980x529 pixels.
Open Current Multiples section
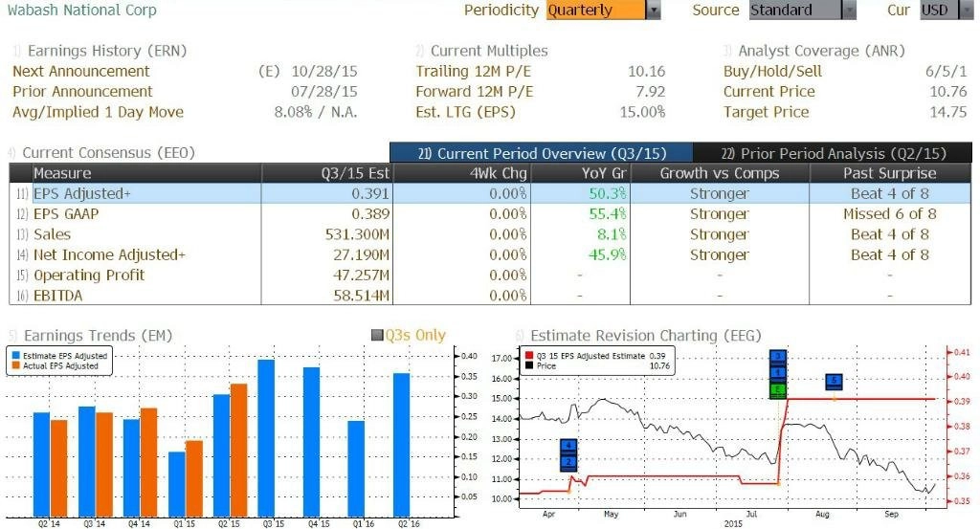[489, 51]
